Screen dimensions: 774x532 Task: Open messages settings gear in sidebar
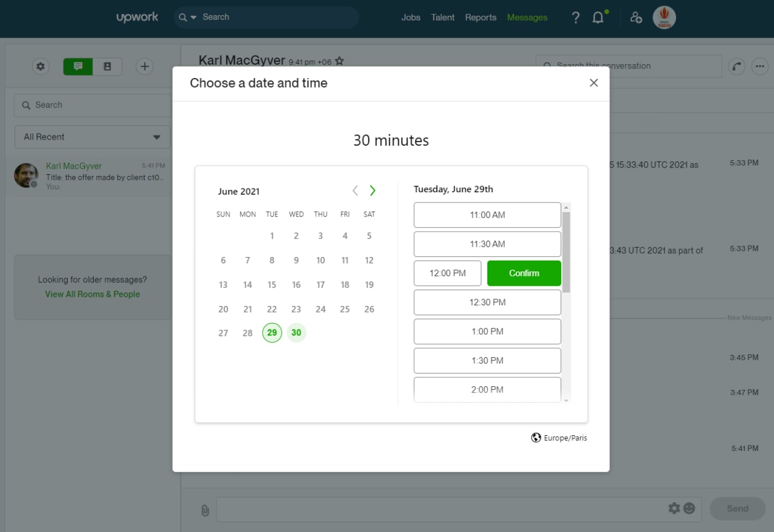coord(41,66)
